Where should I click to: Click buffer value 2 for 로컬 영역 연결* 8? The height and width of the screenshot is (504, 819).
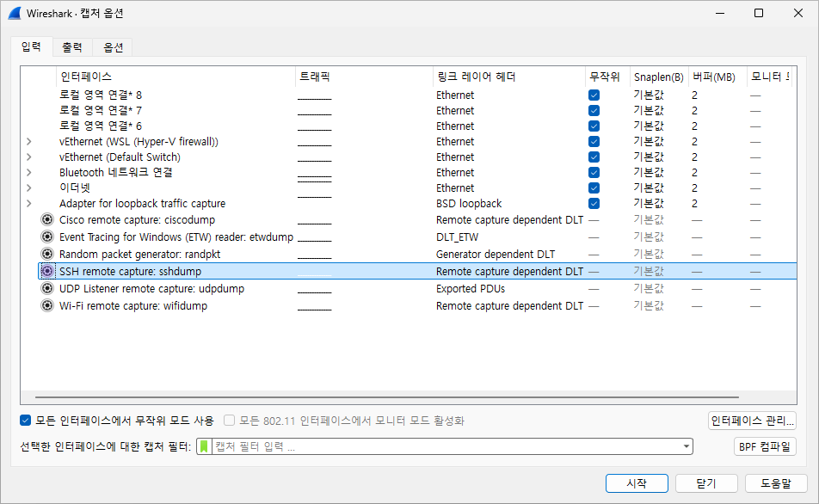click(x=695, y=95)
